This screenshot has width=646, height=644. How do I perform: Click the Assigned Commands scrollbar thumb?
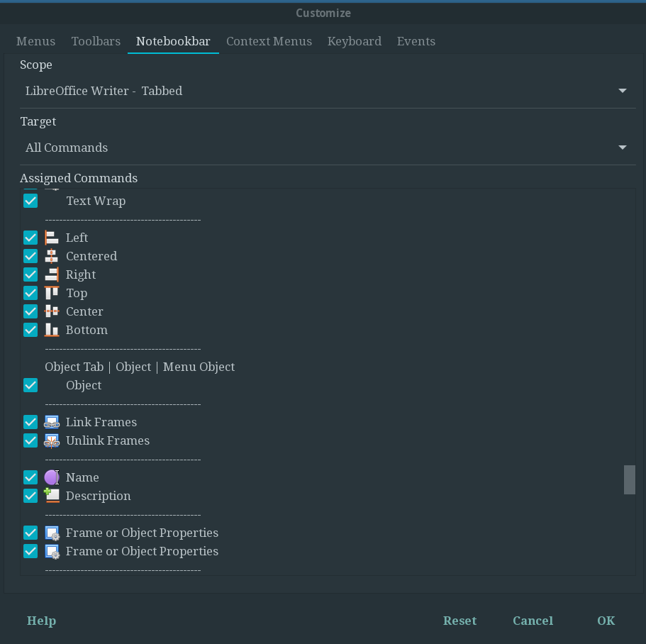point(630,479)
